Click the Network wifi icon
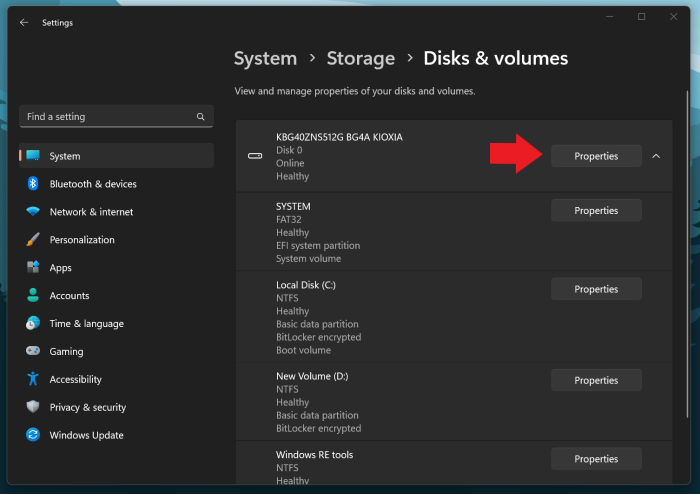This screenshot has width=700, height=494. (33, 211)
